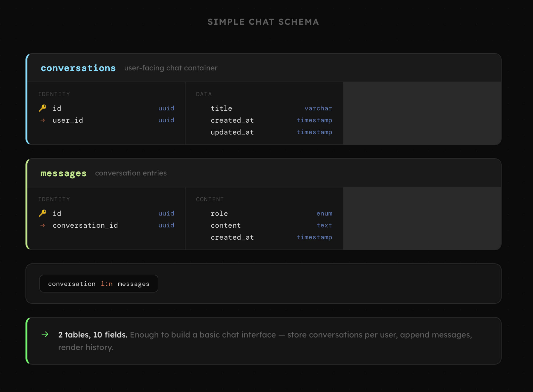Click the foreign key arrow beside user_id
Screen dimensions: 533x392
pyautogui.click(x=42, y=120)
